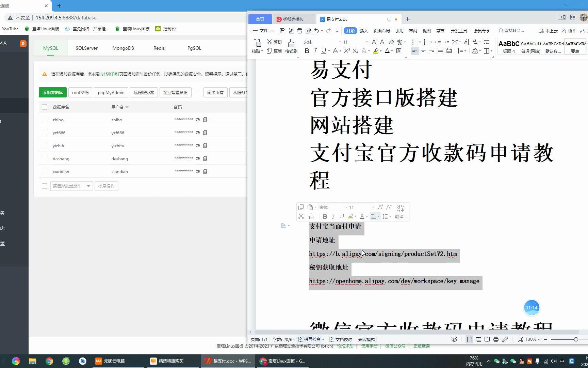Click the Undo arrow in WPS toolbar
The height and width of the screenshot is (368, 588).
pos(316,31)
